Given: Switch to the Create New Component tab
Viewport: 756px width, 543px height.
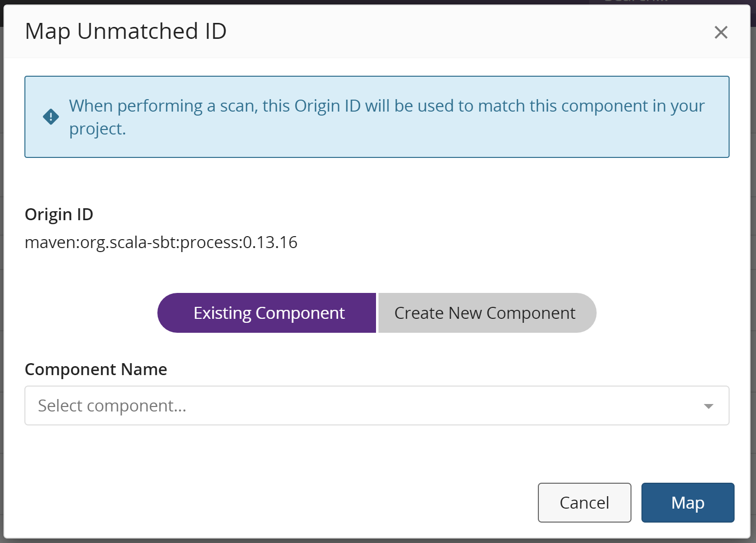Looking at the screenshot, I should pos(485,313).
